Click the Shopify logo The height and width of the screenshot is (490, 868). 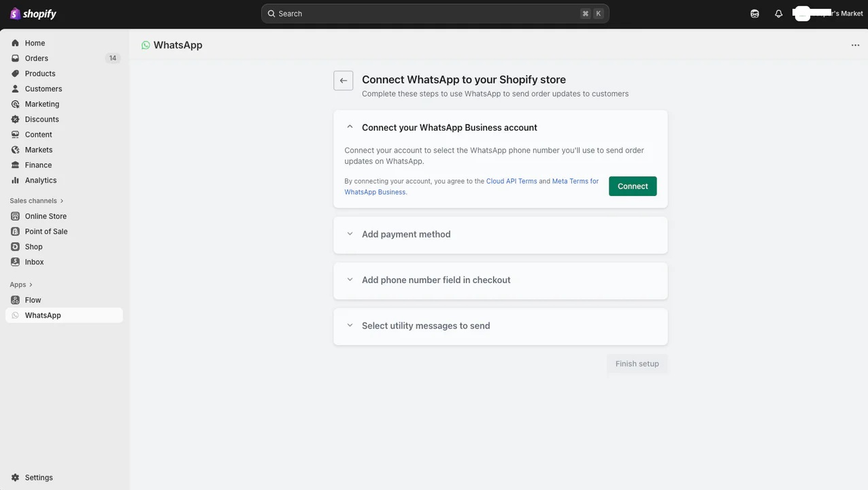(33, 14)
